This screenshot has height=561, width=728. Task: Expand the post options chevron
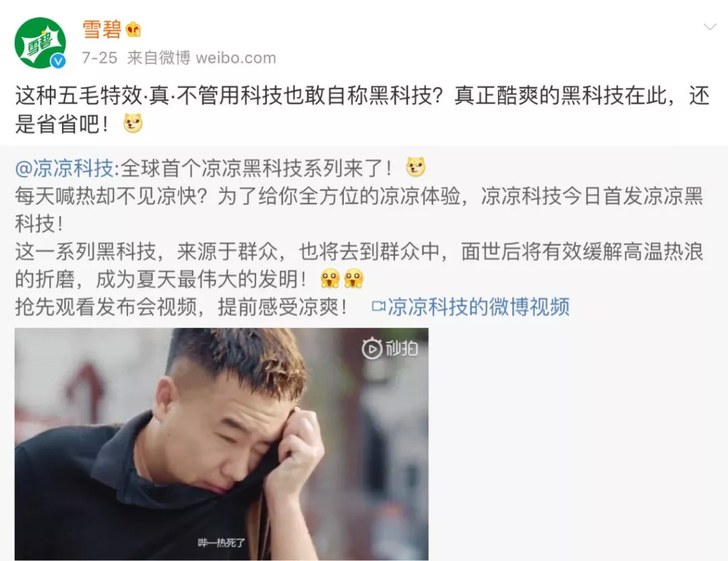[x=710, y=27]
